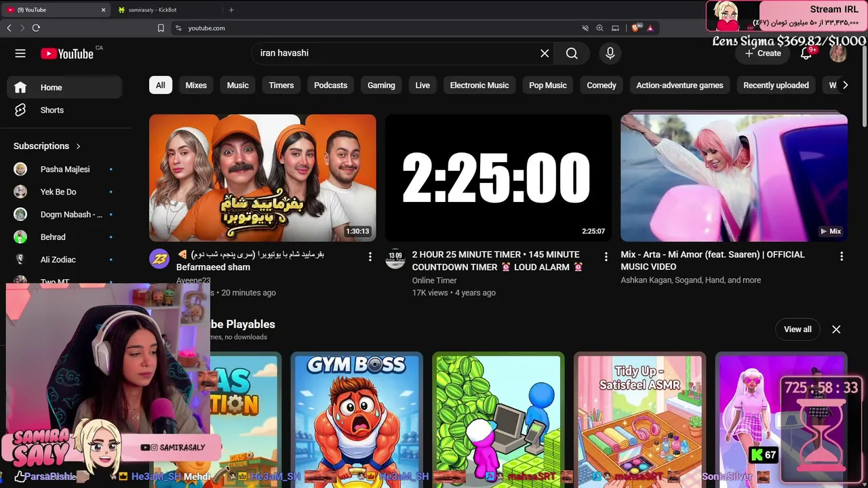Image resolution: width=868 pixels, height=488 pixels.
Task: Select the Music filter chip
Action: [238, 85]
